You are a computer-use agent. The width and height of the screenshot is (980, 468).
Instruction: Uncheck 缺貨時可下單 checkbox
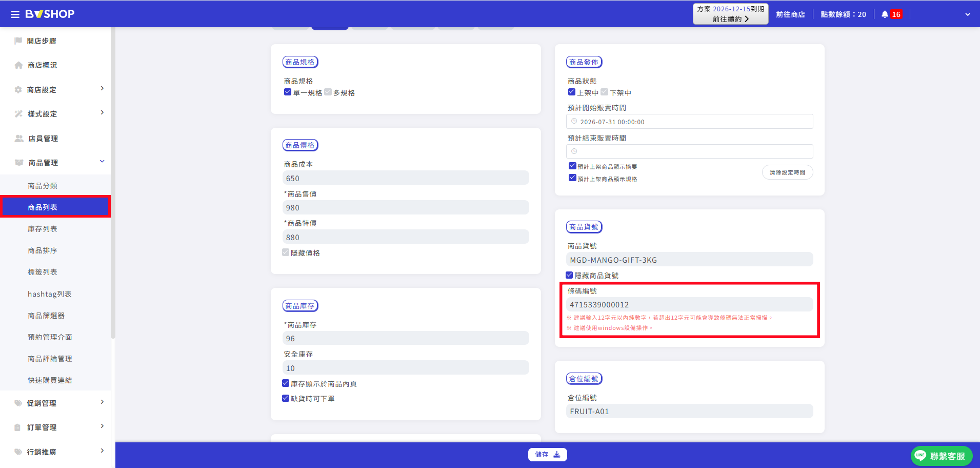click(286, 398)
